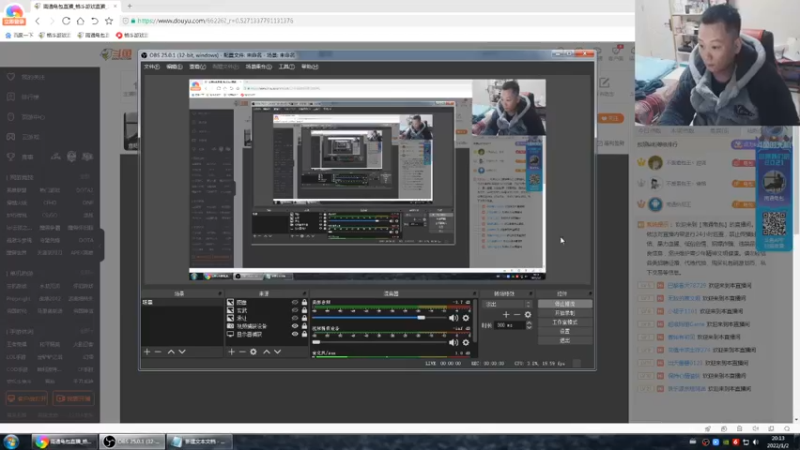
Task: Open the File menu in OBS
Action: click(x=152, y=67)
